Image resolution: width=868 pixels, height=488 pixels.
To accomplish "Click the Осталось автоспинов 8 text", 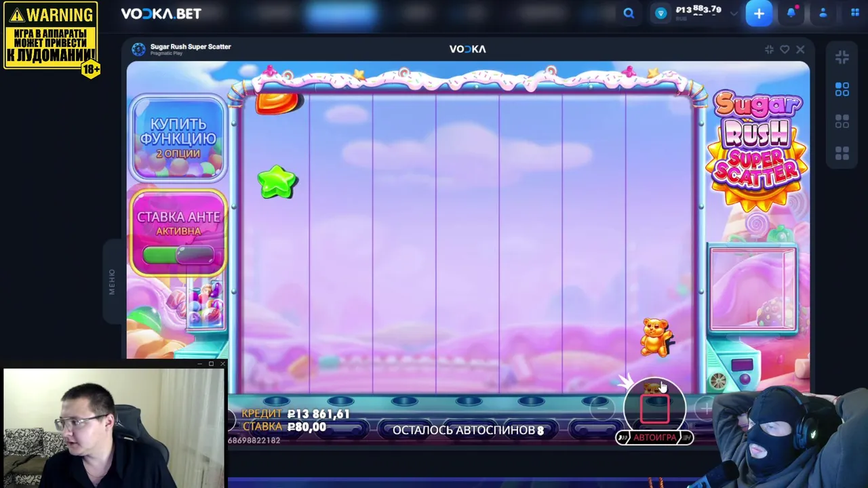I will tap(468, 430).
